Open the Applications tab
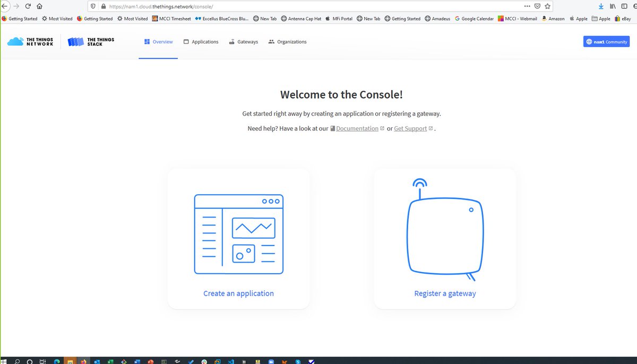The width and height of the screenshot is (637, 364). tap(201, 42)
